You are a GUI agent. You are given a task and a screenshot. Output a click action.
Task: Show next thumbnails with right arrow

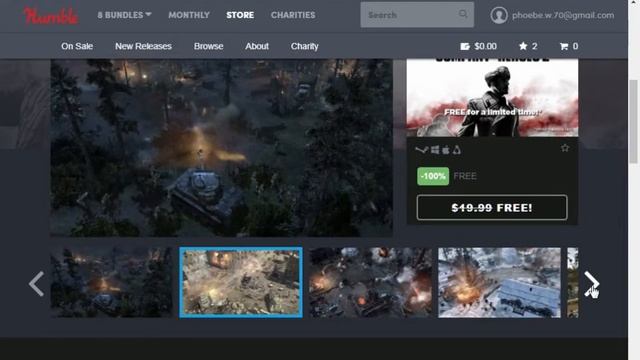coord(591,283)
